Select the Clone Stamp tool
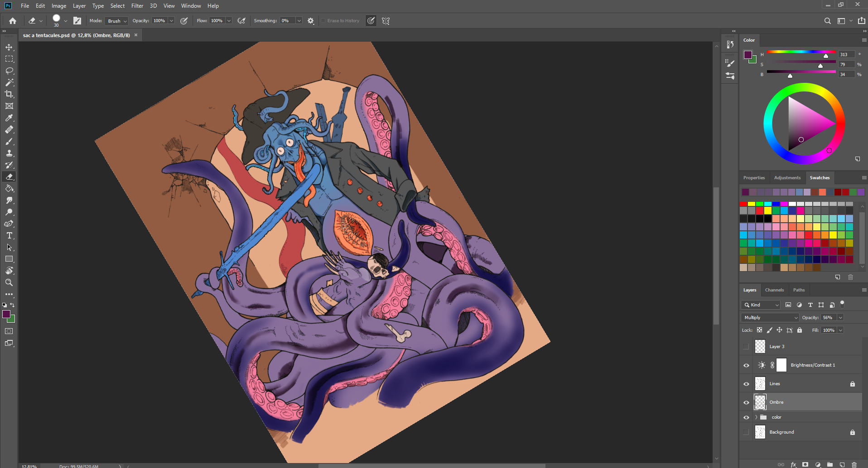This screenshot has width=868, height=468. [9, 153]
